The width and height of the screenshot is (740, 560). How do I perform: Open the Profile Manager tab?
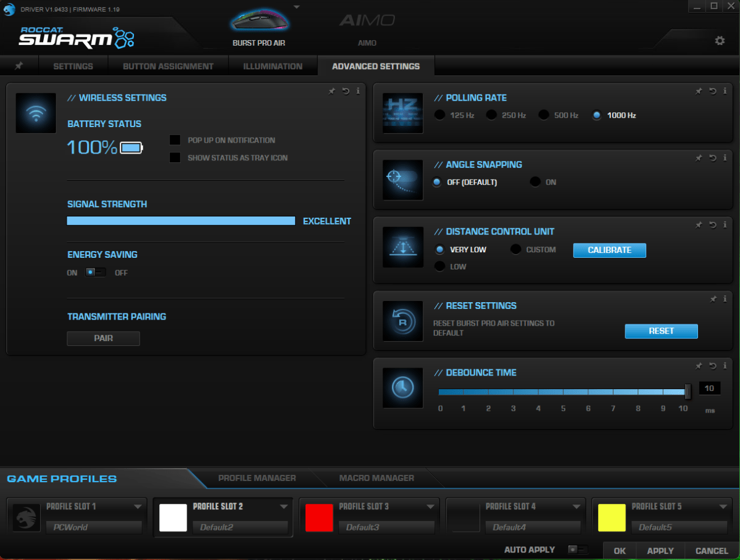pyautogui.click(x=257, y=478)
